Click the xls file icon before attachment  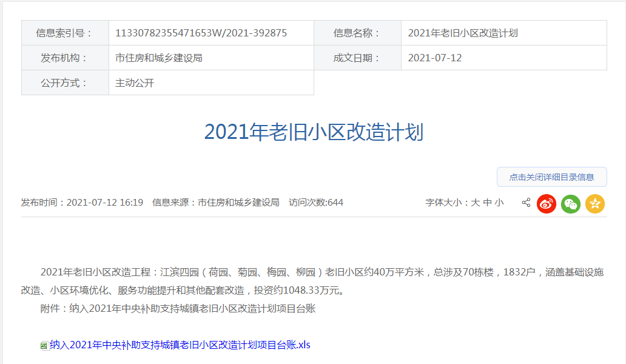(x=44, y=345)
